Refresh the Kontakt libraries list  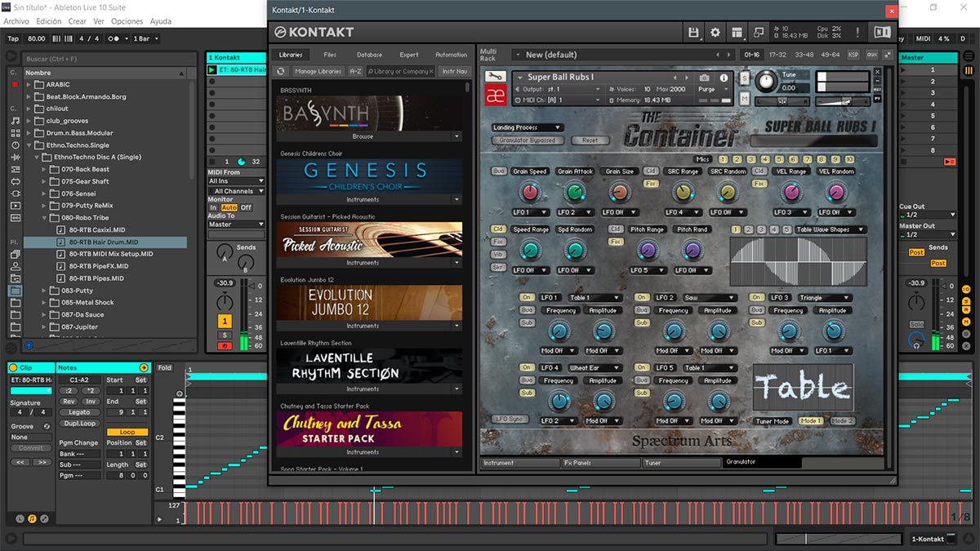pyautogui.click(x=281, y=71)
